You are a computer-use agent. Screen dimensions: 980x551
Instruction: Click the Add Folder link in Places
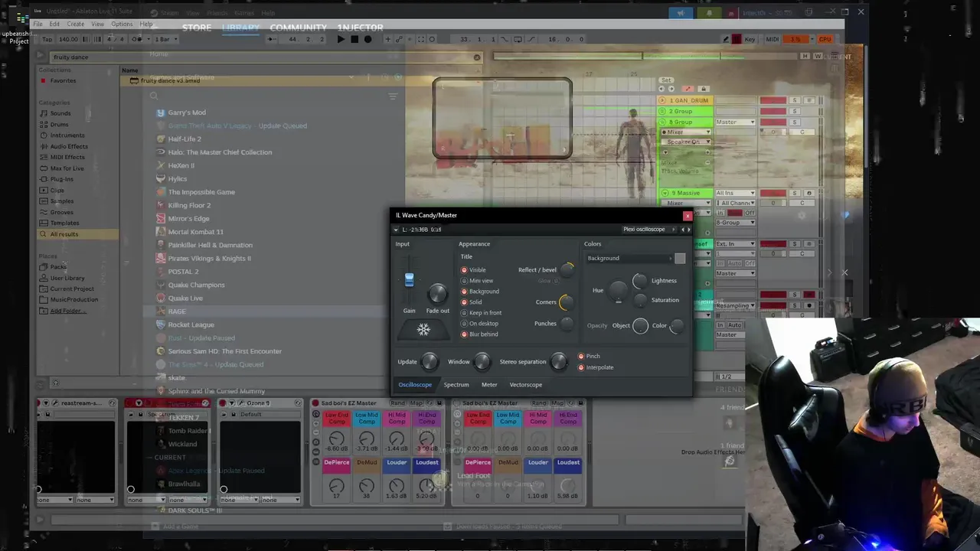(x=68, y=311)
